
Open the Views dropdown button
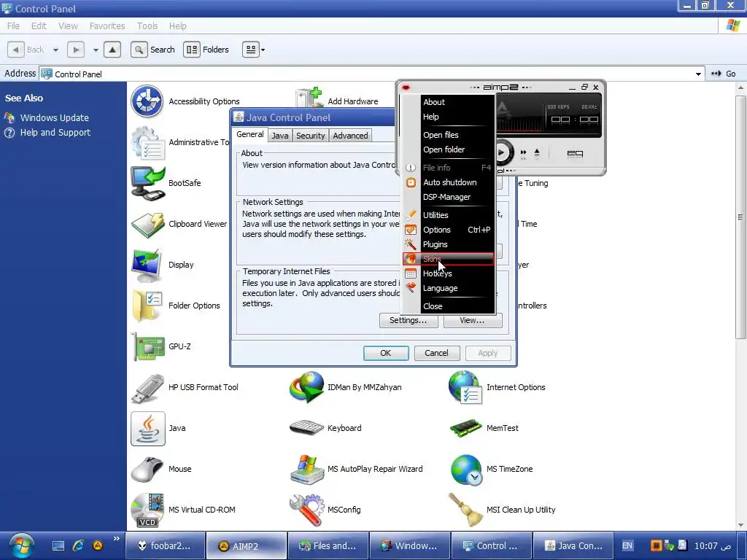pyautogui.click(x=253, y=50)
